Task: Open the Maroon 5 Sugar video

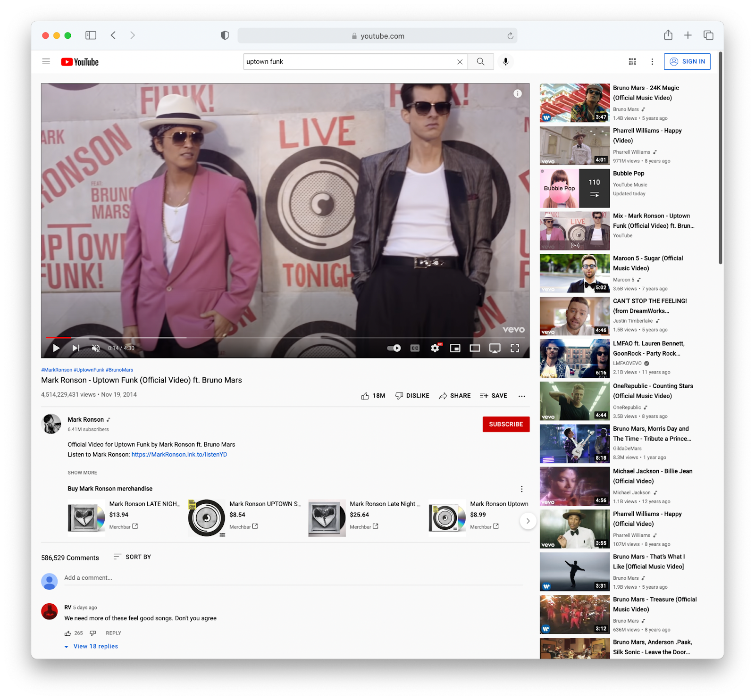Action: pyautogui.click(x=575, y=274)
